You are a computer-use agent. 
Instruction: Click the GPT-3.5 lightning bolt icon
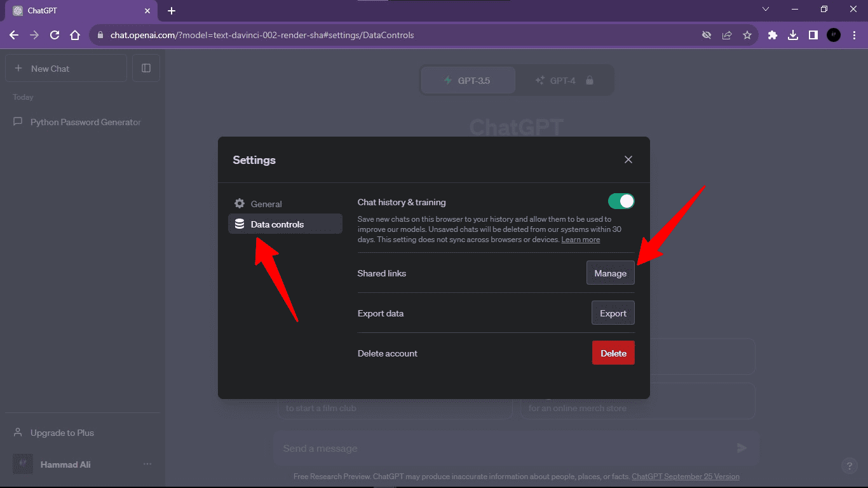click(x=447, y=81)
